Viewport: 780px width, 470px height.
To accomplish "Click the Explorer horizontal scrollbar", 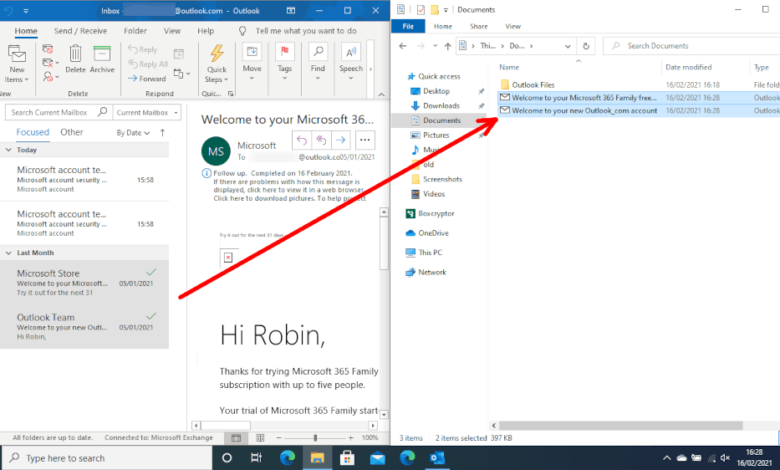I will tap(621, 426).
